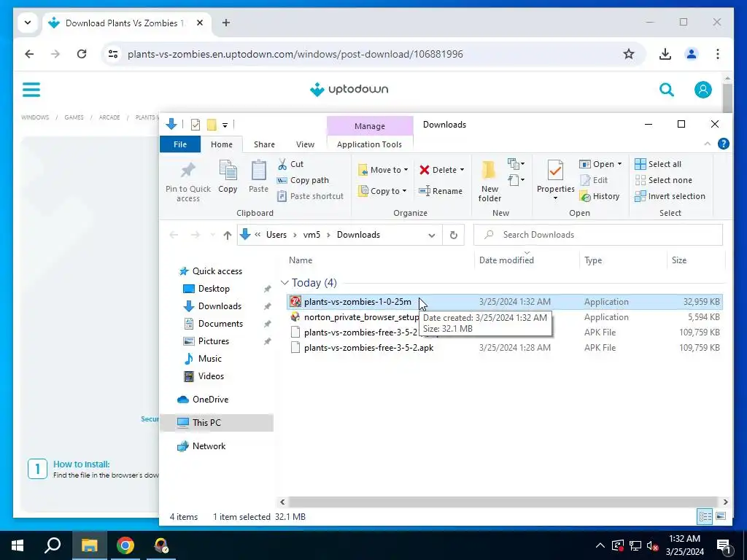
Task: Open the notification center icon
Action: (724, 545)
